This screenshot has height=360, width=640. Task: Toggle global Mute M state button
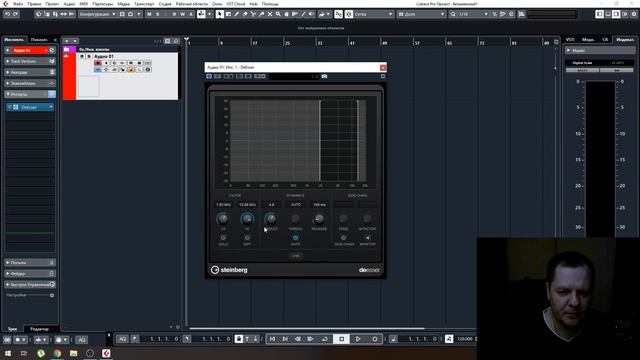tap(149, 14)
